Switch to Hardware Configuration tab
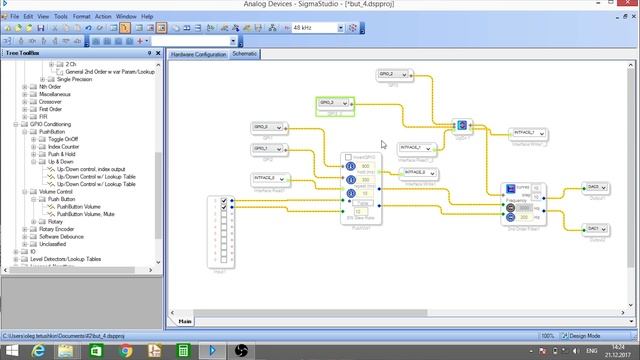This screenshot has width=640, height=360. click(198, 54)
